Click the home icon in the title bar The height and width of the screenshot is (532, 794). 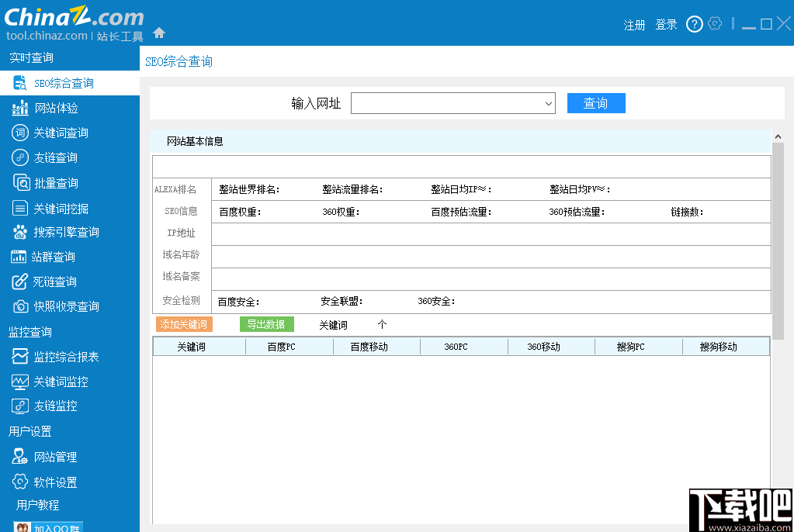tap(160, 34)
